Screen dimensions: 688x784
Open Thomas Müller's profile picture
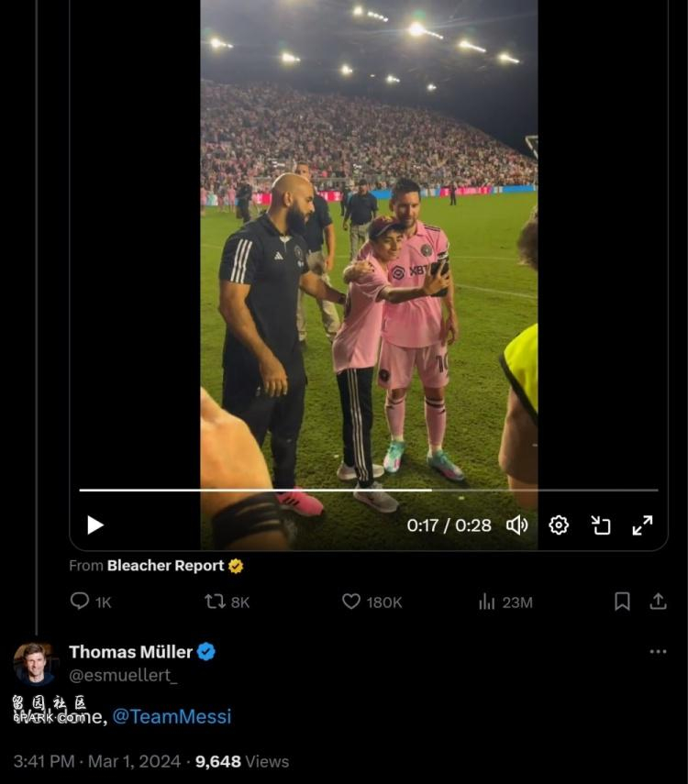(x=36, y=664)
